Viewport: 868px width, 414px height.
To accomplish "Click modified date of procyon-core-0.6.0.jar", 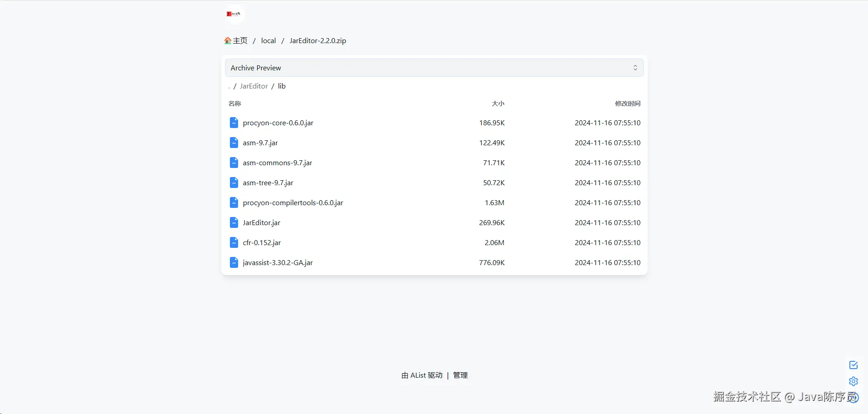I will (x=608, y=123).
